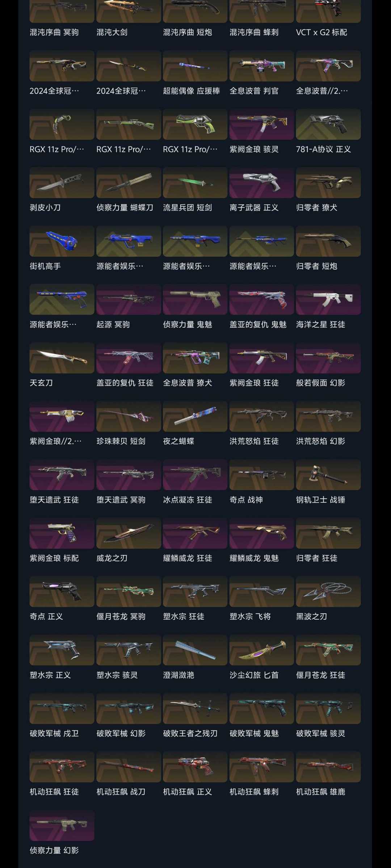Choose the 781-A协议 正义 revolver skin

click(x=328, y=124)
